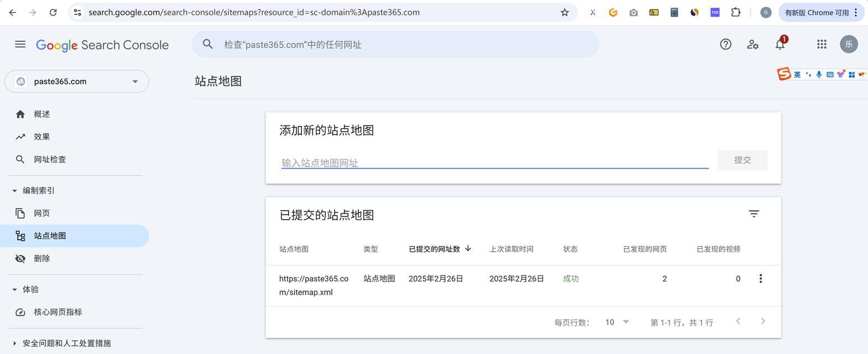This screenshot has height=354, width=868.
Task: Click the Sogou input method logo
Action: [x=784, y=74]
